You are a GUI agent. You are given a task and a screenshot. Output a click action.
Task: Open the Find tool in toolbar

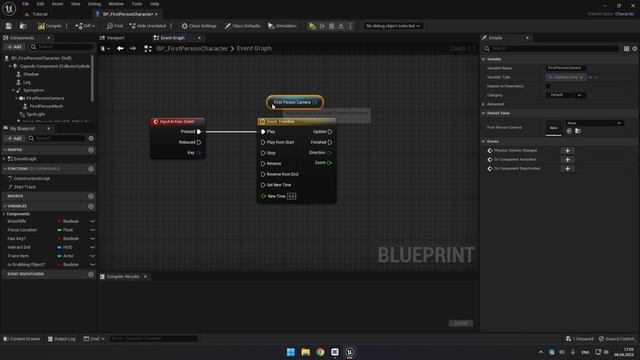coord(115,26)
